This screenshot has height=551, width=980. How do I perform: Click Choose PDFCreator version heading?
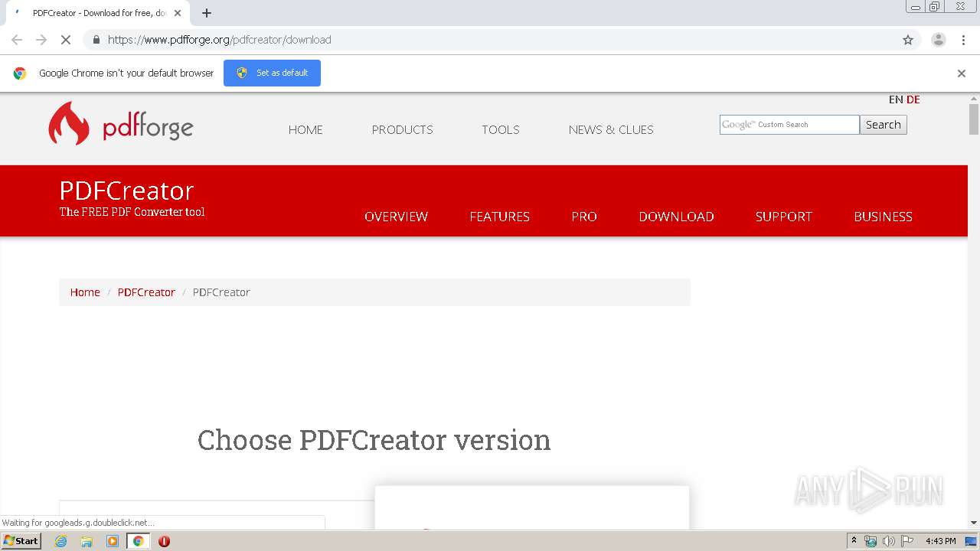374,440
